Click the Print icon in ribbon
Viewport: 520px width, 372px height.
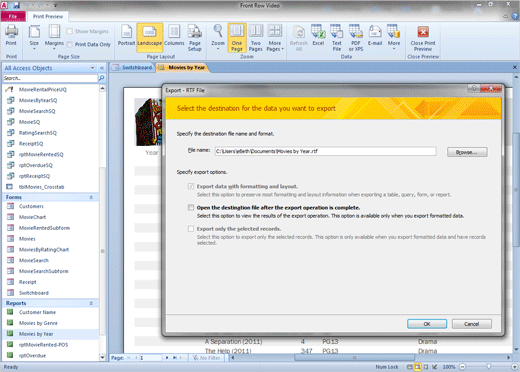[x=11, y=36]
